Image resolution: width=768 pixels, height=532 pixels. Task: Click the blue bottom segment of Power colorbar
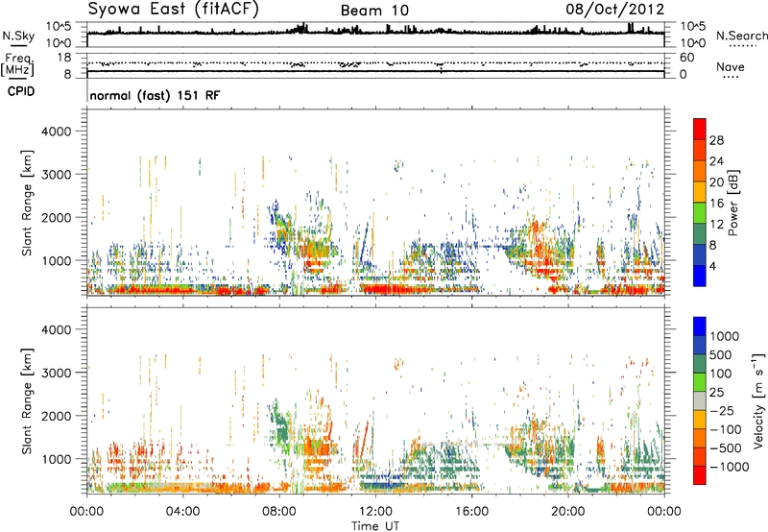(700, 276)
